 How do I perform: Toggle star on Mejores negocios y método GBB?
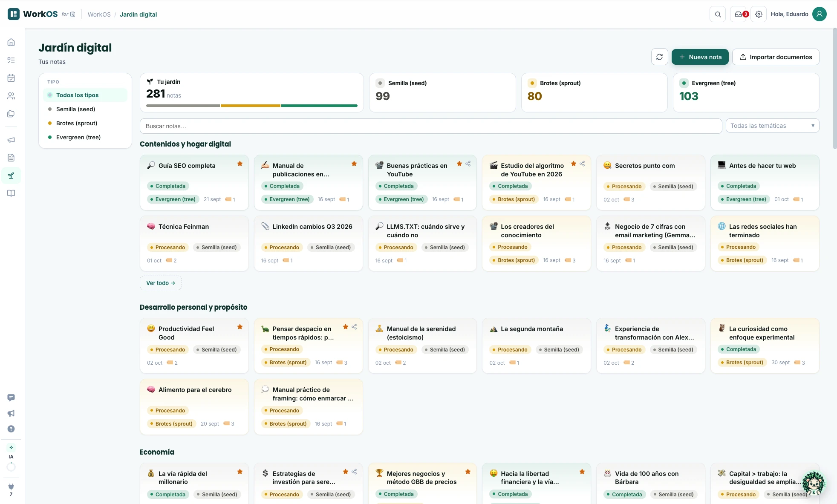pos(468,472)
